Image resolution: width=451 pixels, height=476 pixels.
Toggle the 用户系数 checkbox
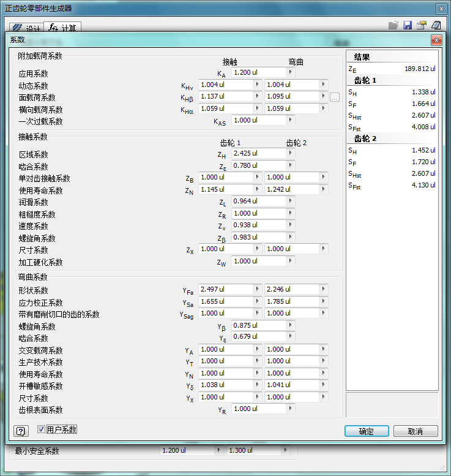[42, 429]
